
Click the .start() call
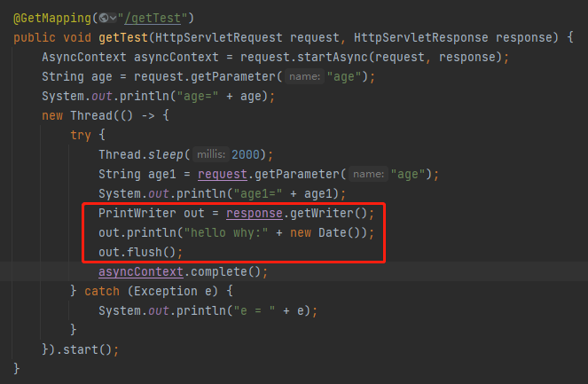point(83,349)
